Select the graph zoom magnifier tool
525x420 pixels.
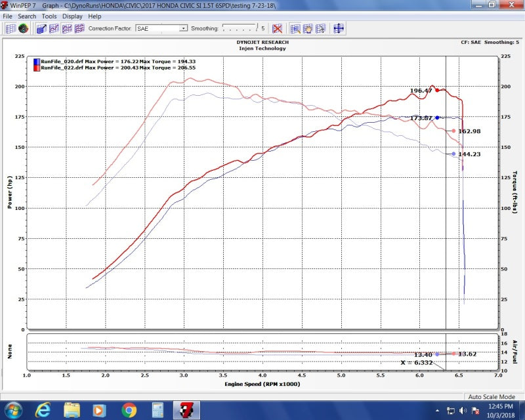(294, 28)
